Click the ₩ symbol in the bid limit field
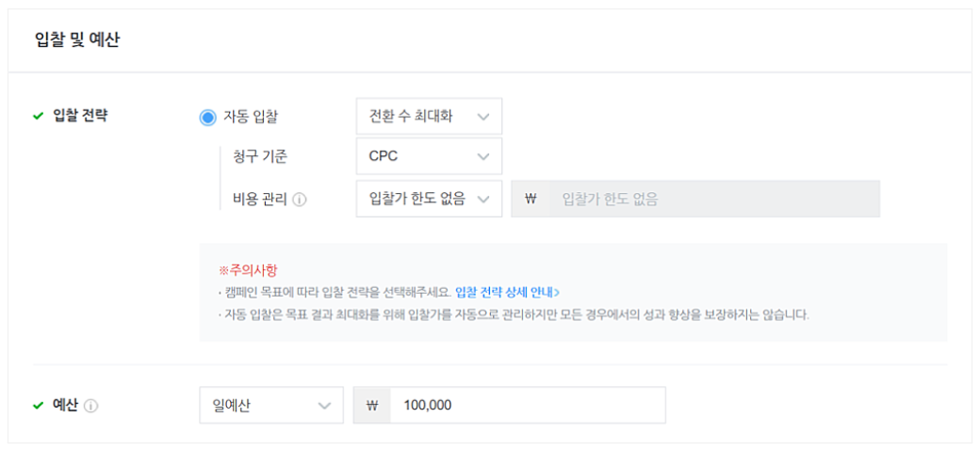Viewport: 980px width, 450px height. 531,200
